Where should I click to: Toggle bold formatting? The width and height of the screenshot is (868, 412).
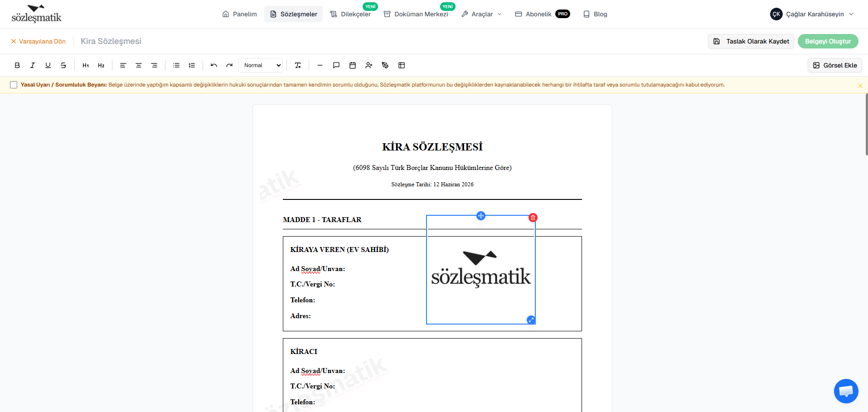click(x=17, y=65)
